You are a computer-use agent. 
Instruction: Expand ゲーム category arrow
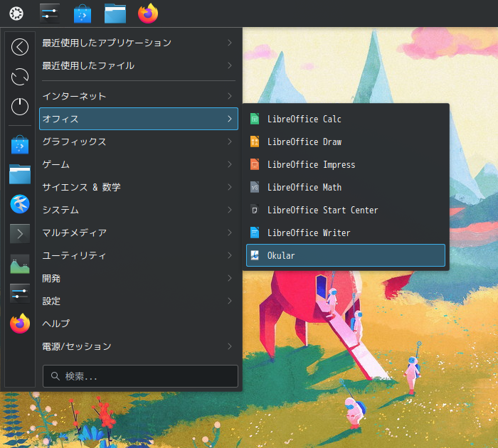click(x=230, y=164)
